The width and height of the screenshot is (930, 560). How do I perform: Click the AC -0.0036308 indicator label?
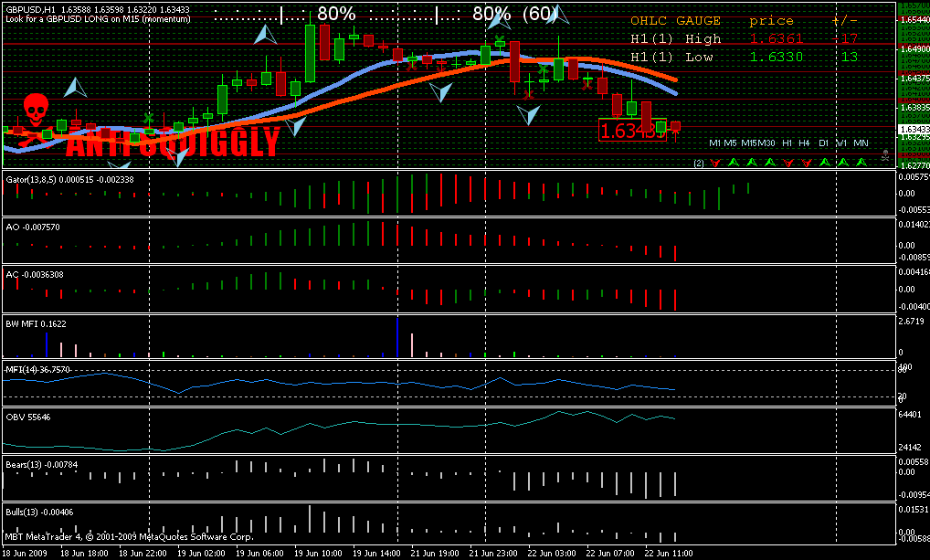35,275
